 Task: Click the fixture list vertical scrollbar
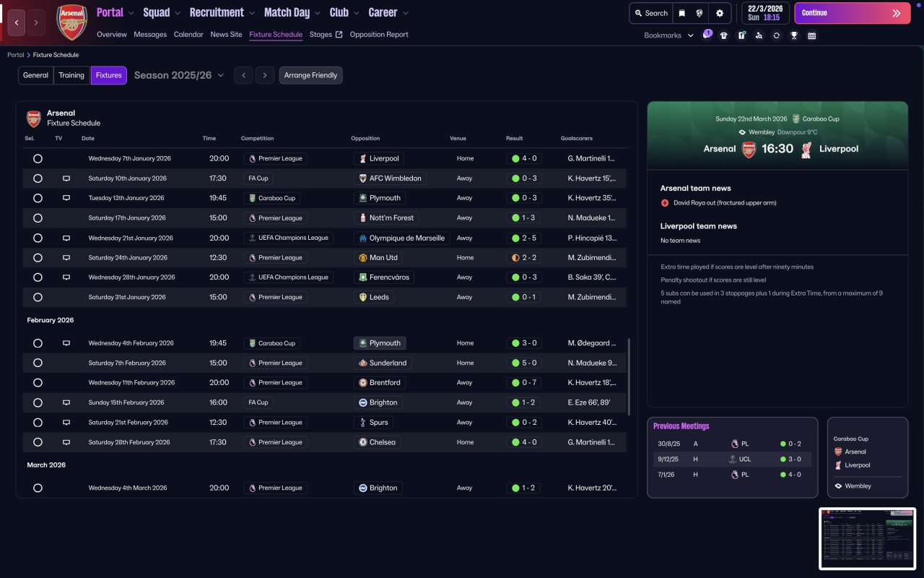pyautogui.click(x=629, y=376)
